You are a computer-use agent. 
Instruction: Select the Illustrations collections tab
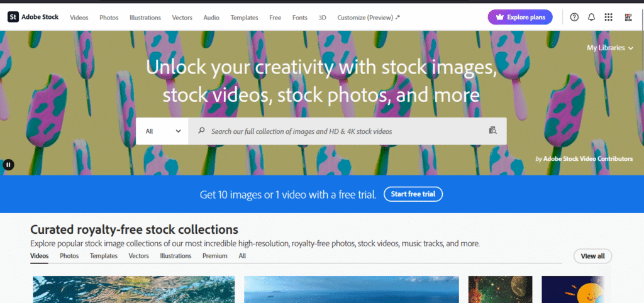[176, 256]
